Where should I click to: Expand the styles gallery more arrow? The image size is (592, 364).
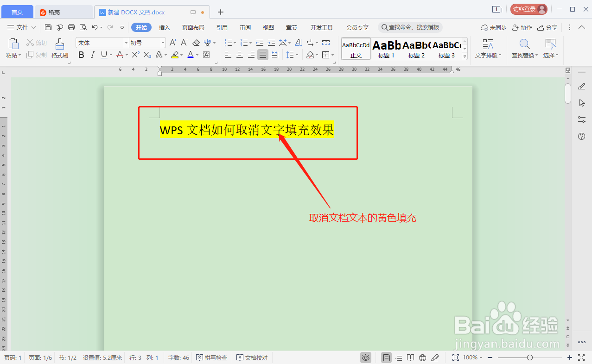[x=465, y=56]
